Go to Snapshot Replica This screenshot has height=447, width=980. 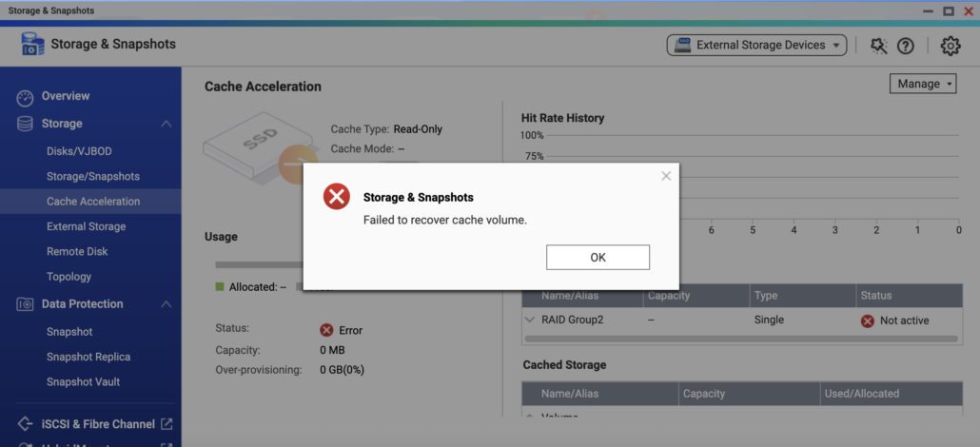pos(88,357)
